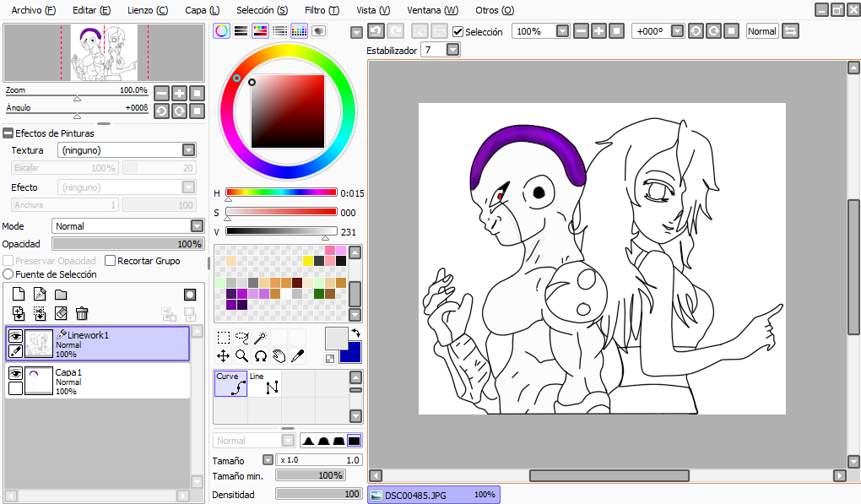The height and width of the screenshot is (504, 861).
Task: Swap foreground and background colors
Action: coord(356,333)
